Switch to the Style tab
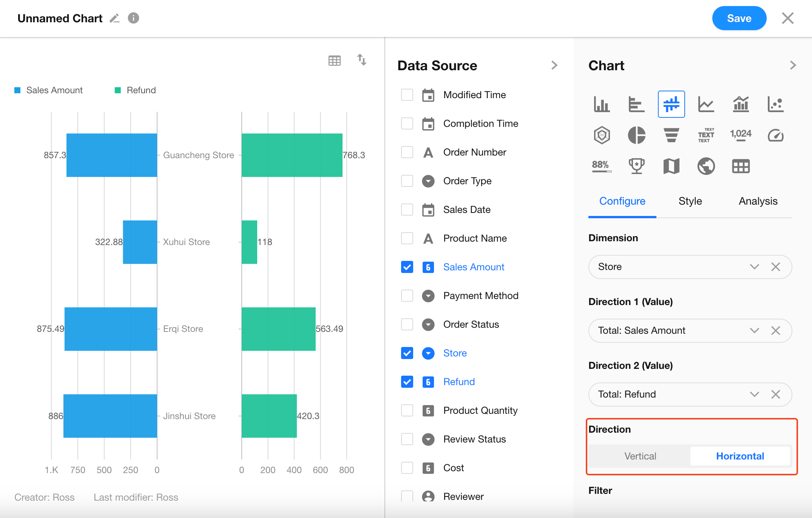The height and width of the screenshot is (518, 812). tap(690, 201)
